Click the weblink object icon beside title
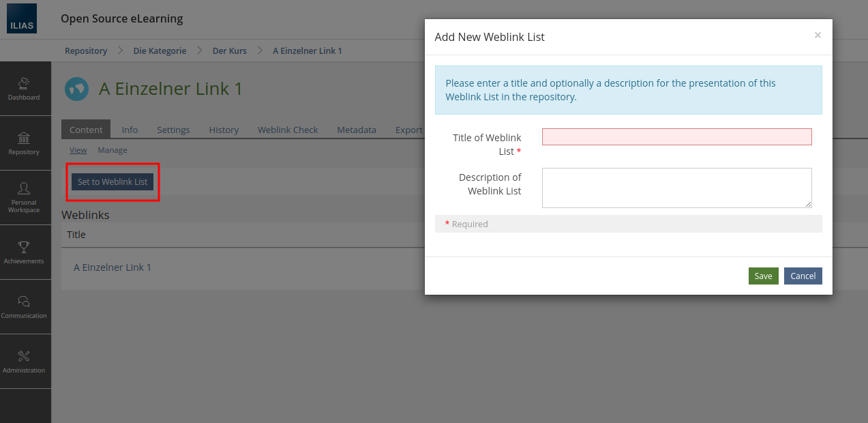 [76, 89]
